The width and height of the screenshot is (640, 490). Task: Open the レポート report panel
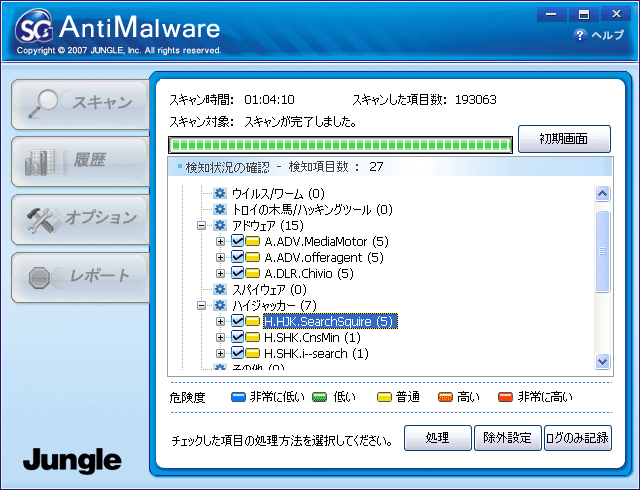pos(80,277)
